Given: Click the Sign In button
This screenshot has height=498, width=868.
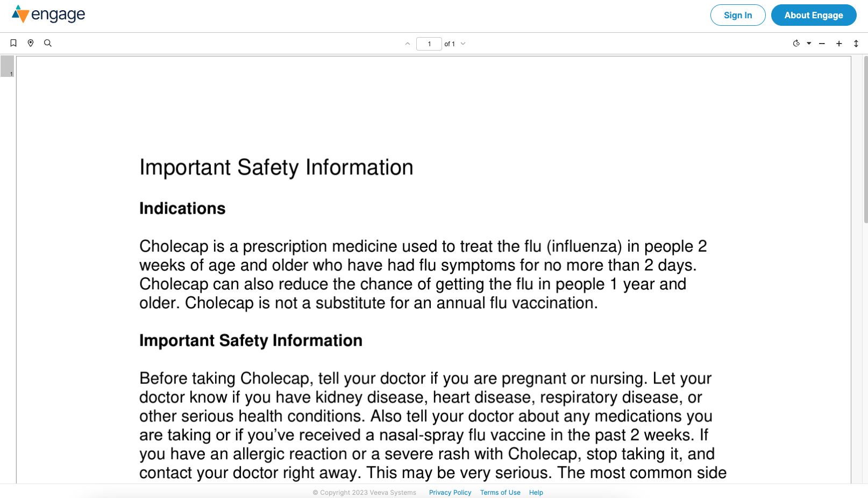Looking at the screenshot, I should click(x=738, y=15).
